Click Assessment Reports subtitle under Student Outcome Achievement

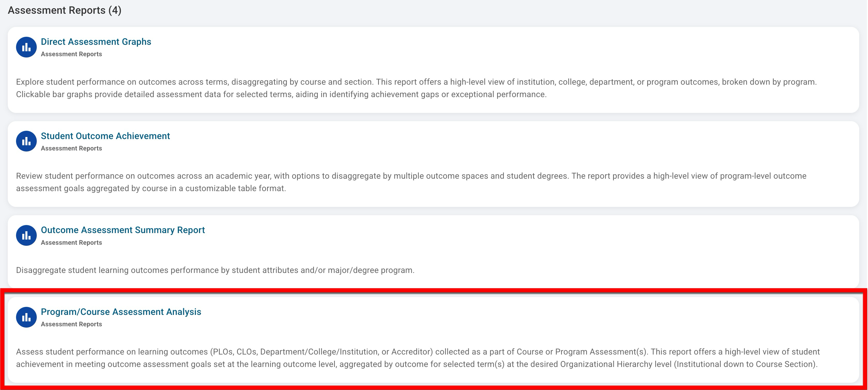(x=71, y=148)
